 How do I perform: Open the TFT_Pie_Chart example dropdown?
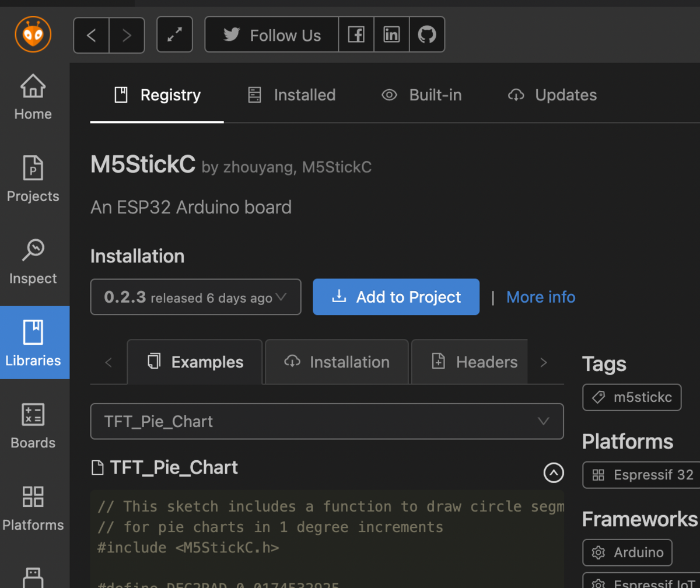coord(327,421)
